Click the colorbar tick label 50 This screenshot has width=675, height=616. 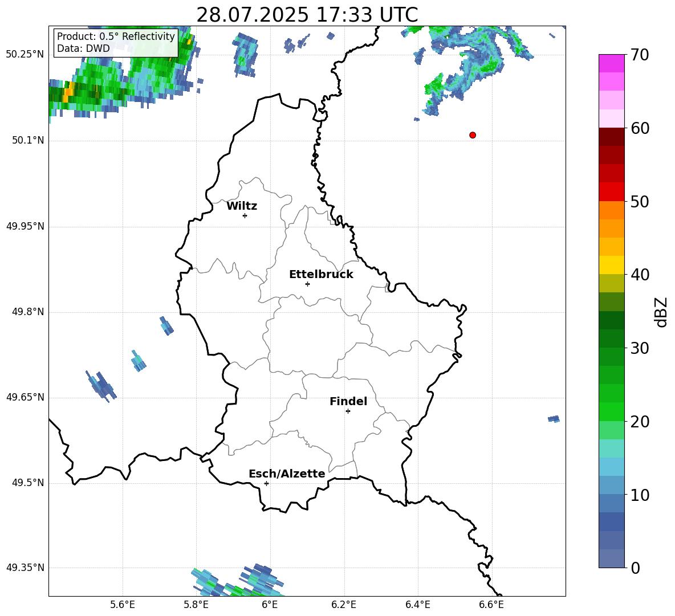tap(640, 202)
